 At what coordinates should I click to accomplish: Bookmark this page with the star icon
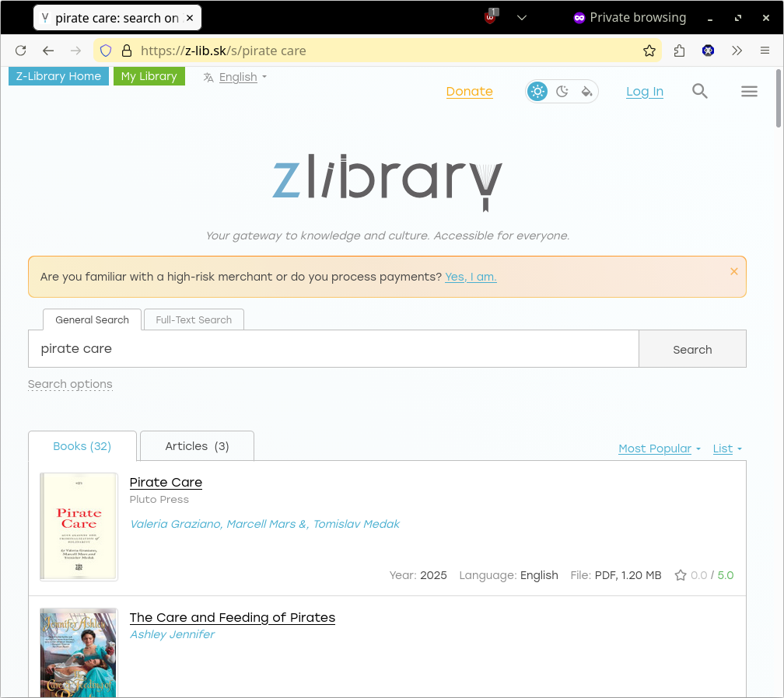click(649, 51)
